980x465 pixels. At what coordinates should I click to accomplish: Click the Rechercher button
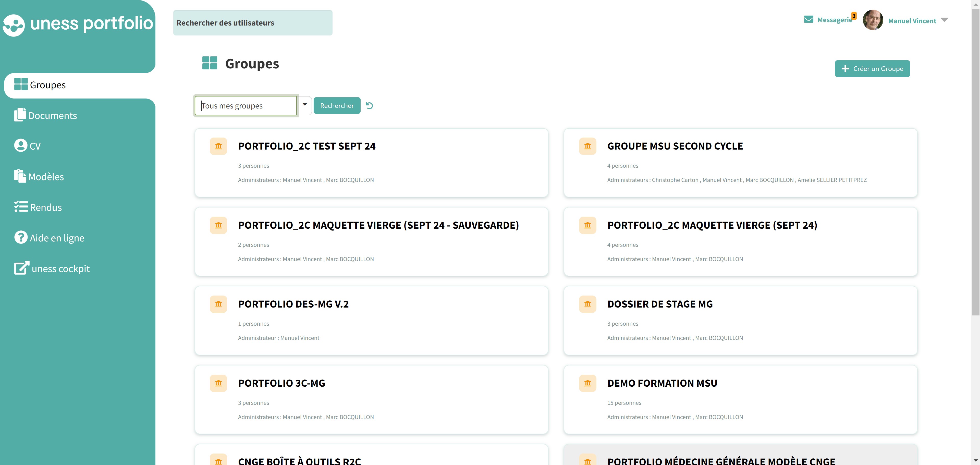[x=337, y=105]
